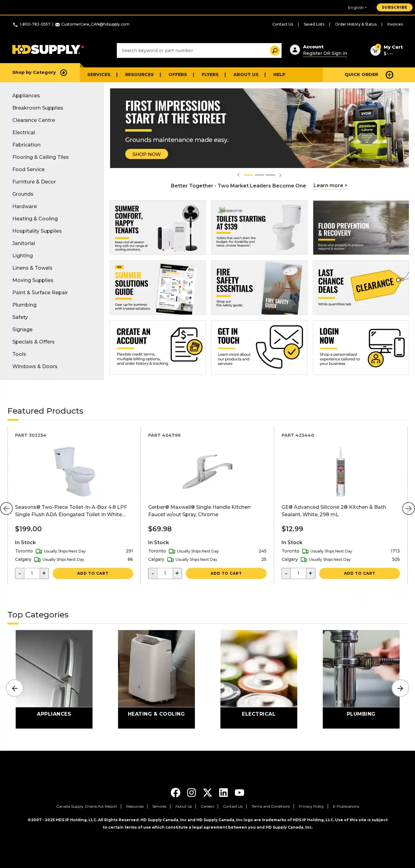Open the FLYERS menu item
Image resolution: width=415 pixels, height=868 pixels.
pyautogui.click(x=210, y=74)
